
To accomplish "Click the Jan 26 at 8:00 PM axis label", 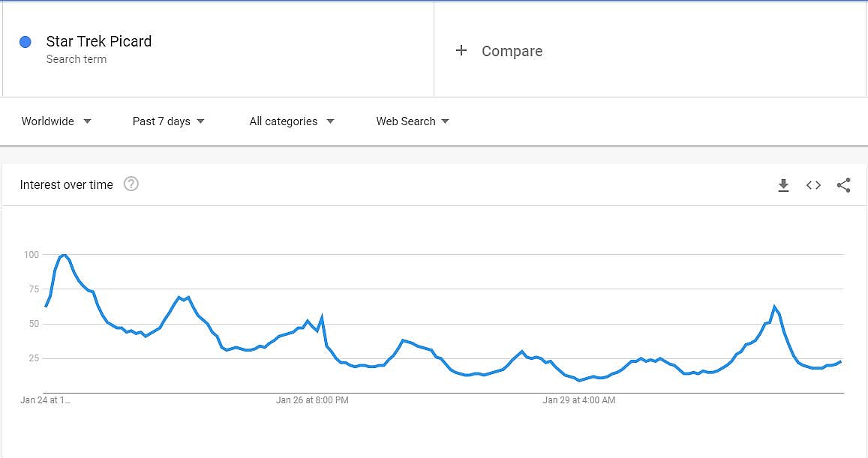I will click(312, 400).
